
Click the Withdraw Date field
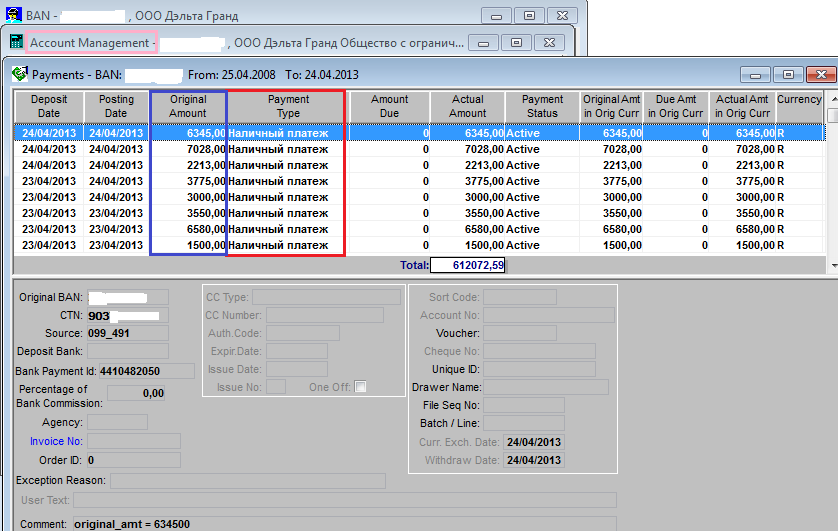tap(533, 460)
